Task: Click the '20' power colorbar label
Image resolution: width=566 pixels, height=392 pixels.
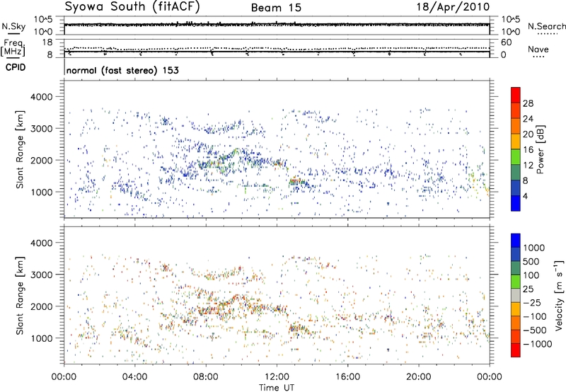Action: pyautogui.click(x=528, y=134)
